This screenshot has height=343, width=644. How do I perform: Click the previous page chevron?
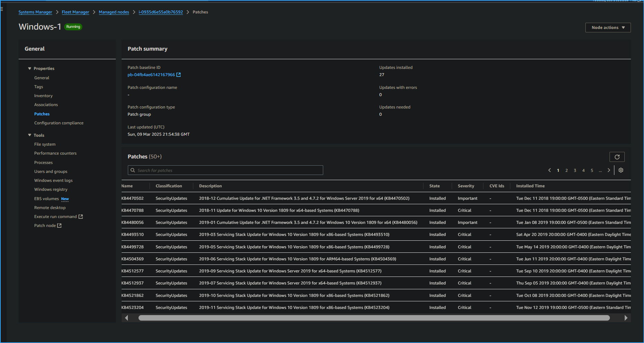(549, 170)
